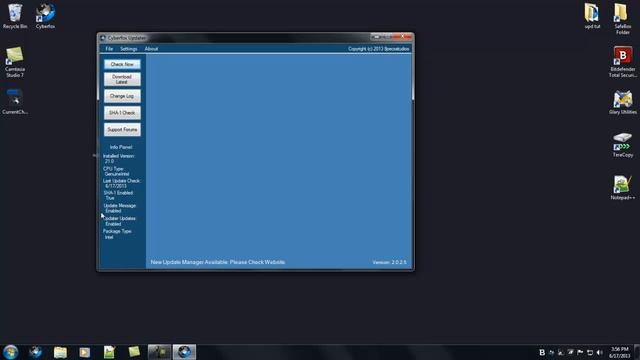Screen dimensions: 640x360
Task: Open the Support Forums button
Action: (x=122, y=129)
